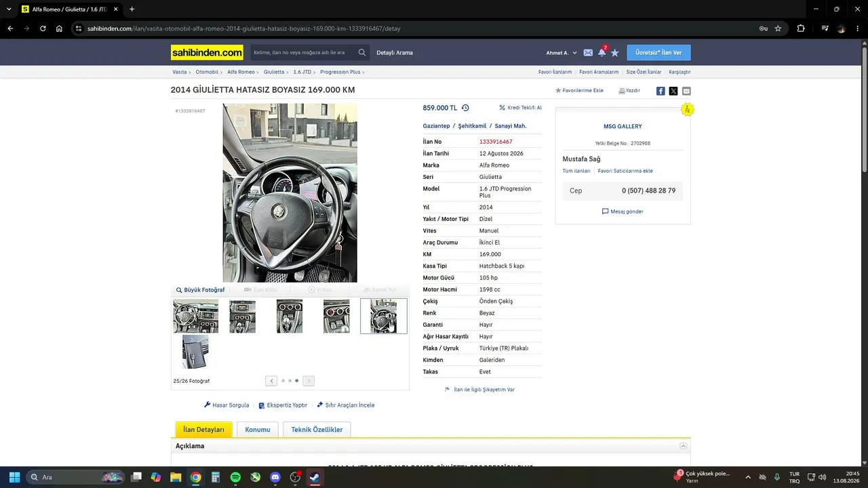Open Progression Plus breadcrumb
Image resolution: width=868 pixels, height=488 pixels.
click(x=340, y=72)
